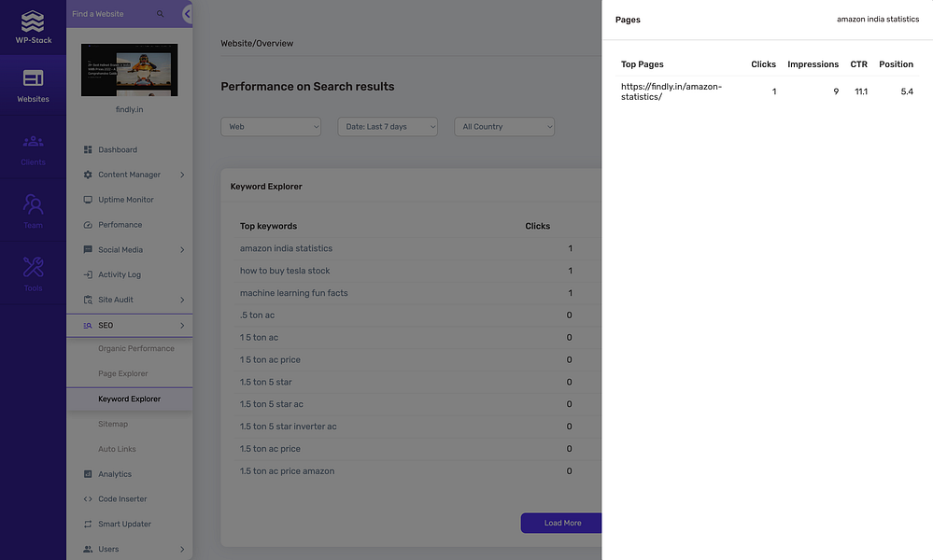Screen dimensions: 933x560
Task: Click the Smart Updater refresh icon
Action: [x=88, y=524]
